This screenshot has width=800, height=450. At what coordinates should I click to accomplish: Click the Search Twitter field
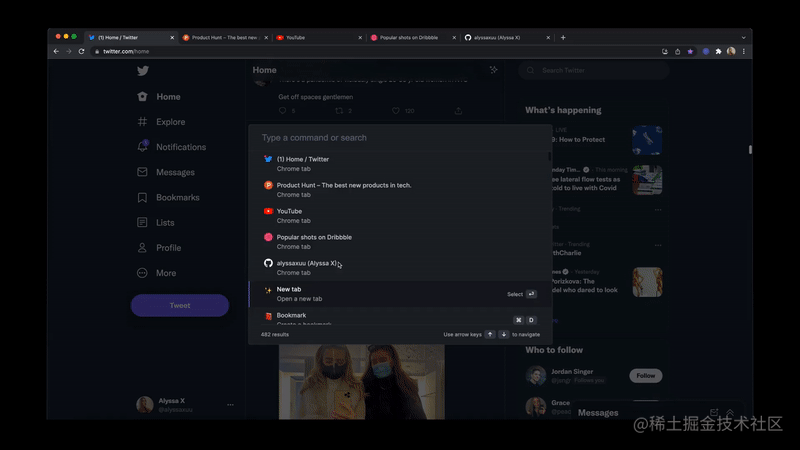coord(594,70)
